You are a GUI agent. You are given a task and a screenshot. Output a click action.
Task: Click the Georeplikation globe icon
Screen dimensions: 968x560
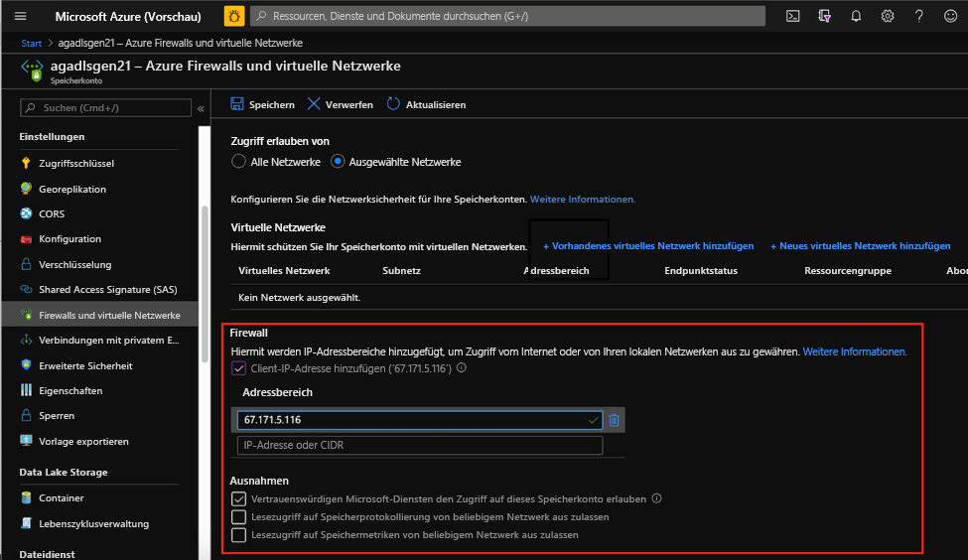[x=26, y=189]
